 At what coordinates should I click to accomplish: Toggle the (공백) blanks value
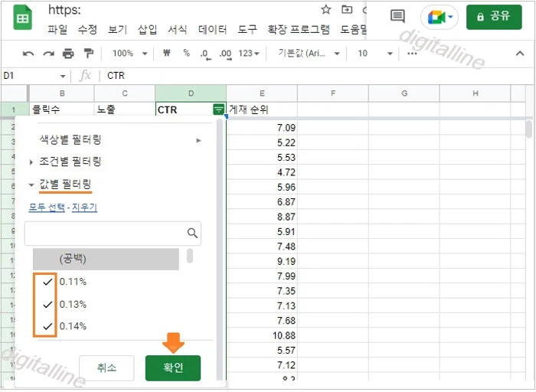click(106, 259)
